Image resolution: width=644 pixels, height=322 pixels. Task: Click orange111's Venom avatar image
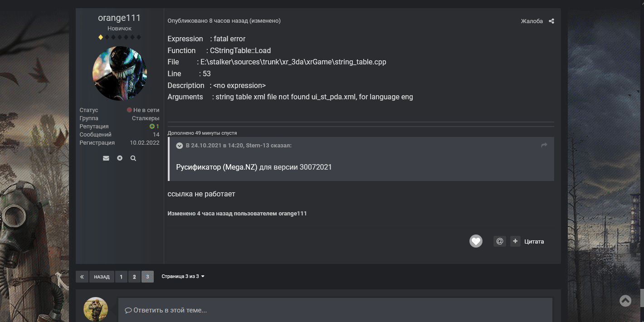(x=119, y=73)
